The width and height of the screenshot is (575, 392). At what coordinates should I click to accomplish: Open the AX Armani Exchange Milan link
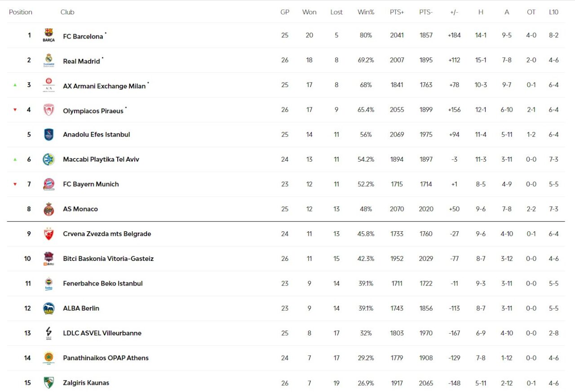(x=104, y=86)
